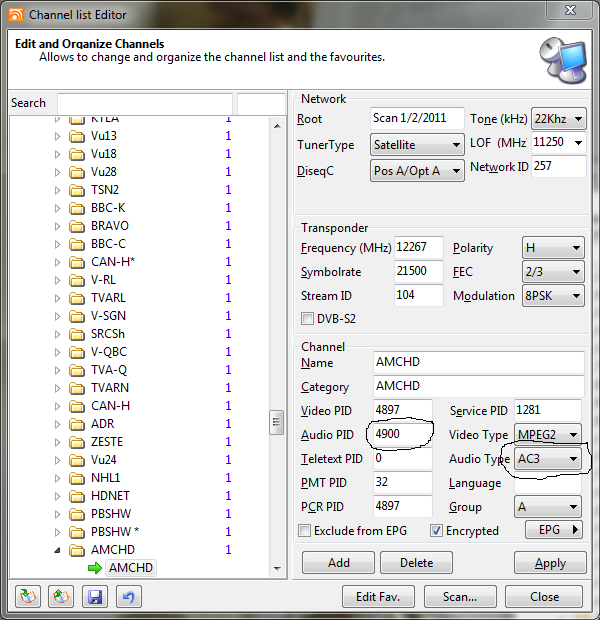The width and height of the screenshot is (600, 620).
Task: Toggle the Encrypted checkbox
Action: click(437, 530)
